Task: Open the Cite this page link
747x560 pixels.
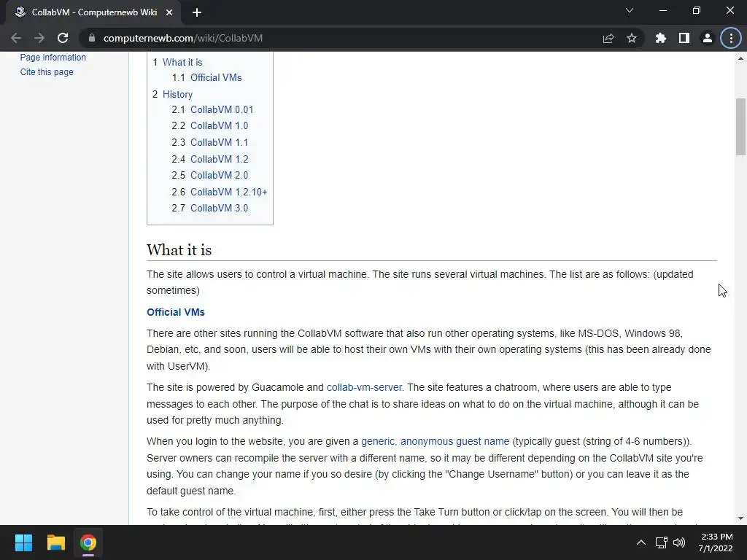Action: pyautogui.click(x=47, y=72)
